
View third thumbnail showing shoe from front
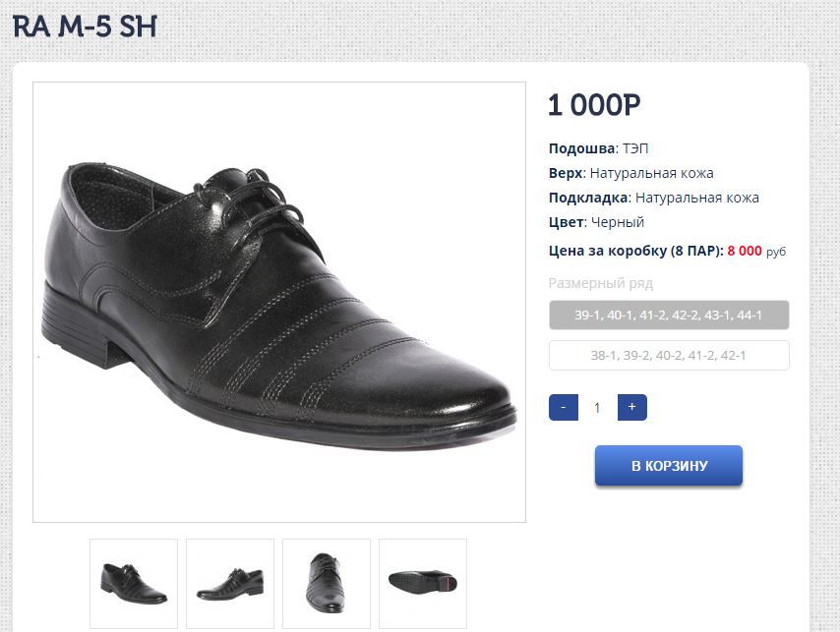(327, 583)
